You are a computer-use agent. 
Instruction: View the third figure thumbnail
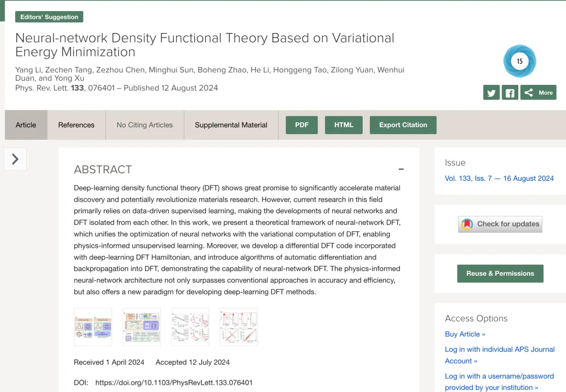click(190, 327)
